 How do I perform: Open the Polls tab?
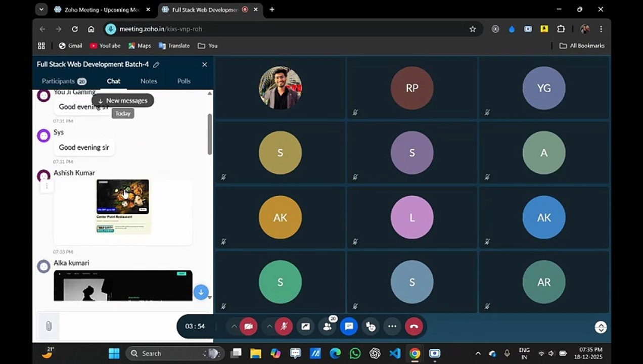click(184, 81)
